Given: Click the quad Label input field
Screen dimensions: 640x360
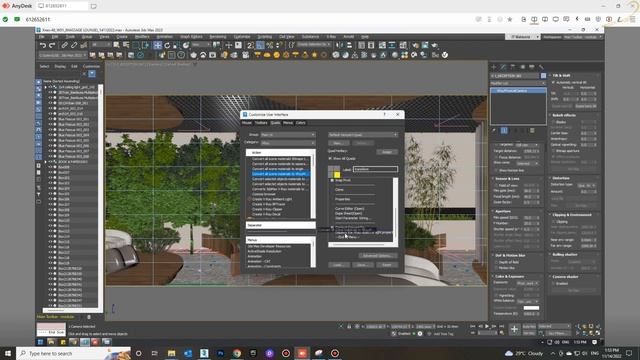Looking at the screenshot, I should click(375, 169).
